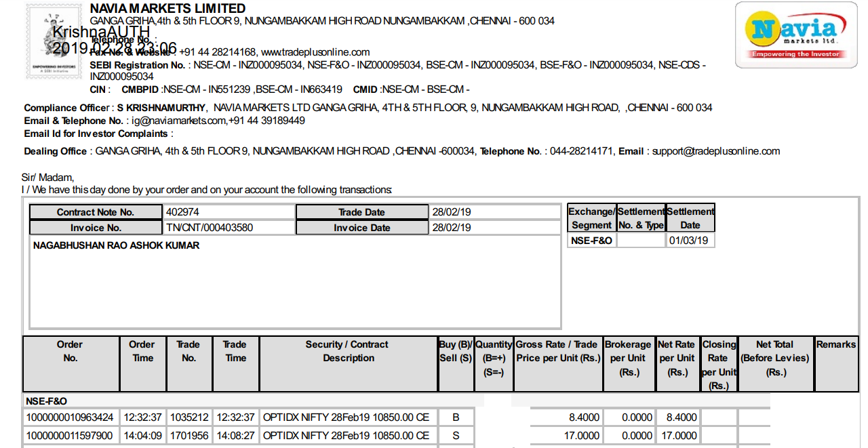This screenshot has width=868, height=448.
Task: Select the Invoice No. label cell
Action: [96, 228]
